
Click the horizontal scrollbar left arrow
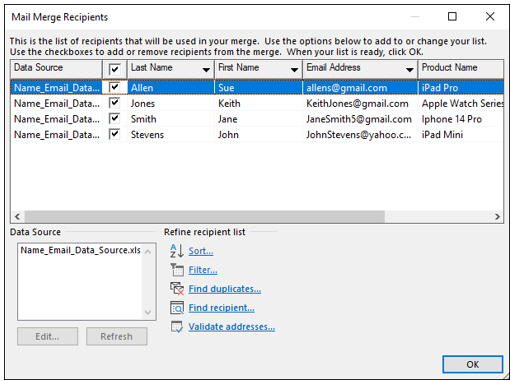[x=18, y=217]
